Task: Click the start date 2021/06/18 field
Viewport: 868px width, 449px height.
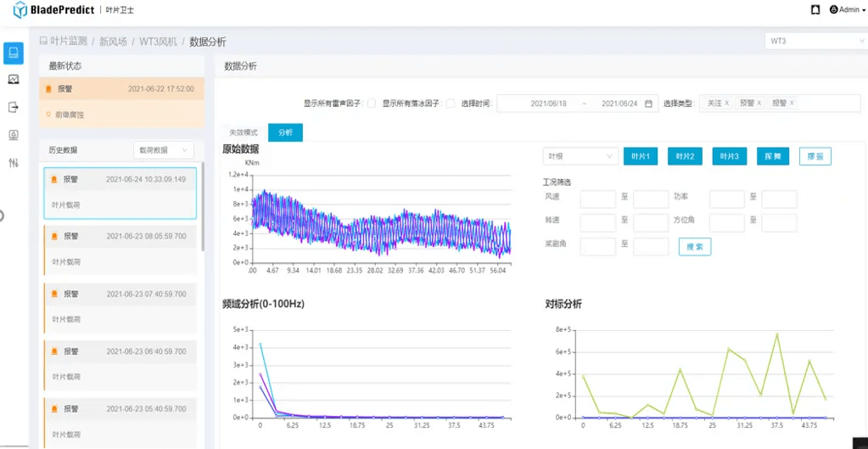Action: coord(548,104)
